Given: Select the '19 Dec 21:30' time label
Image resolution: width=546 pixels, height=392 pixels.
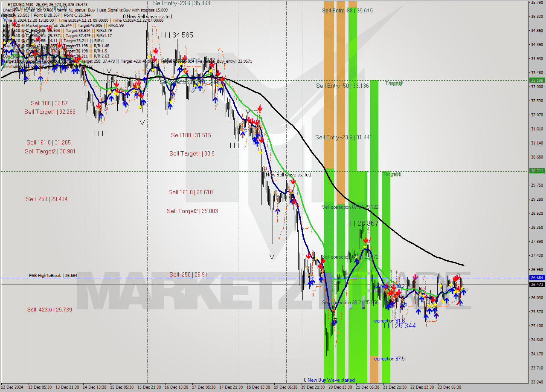Looking at the screenshot, I should pos(313,387).
